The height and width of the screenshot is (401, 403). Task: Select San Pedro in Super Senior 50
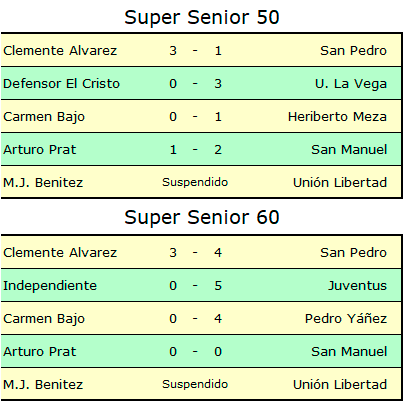[353, 51]
